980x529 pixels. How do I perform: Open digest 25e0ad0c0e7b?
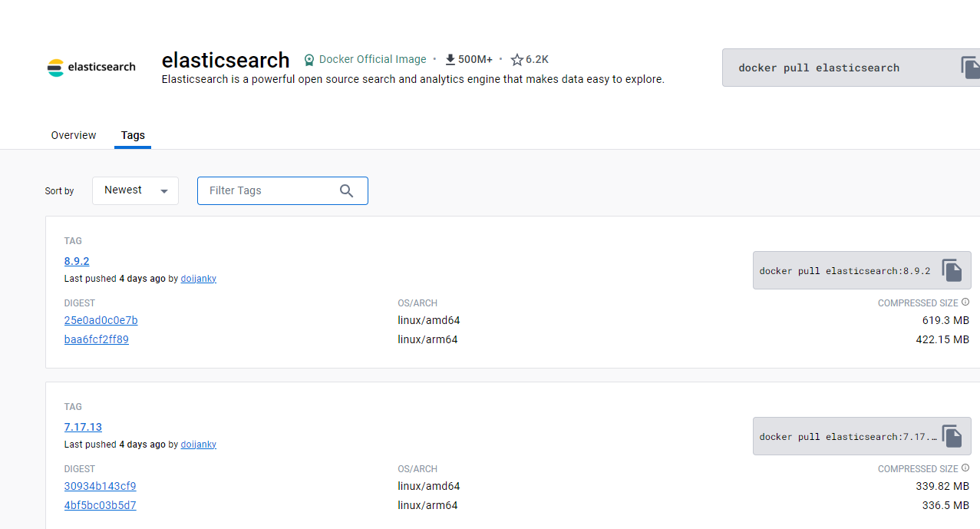point(101,320)
